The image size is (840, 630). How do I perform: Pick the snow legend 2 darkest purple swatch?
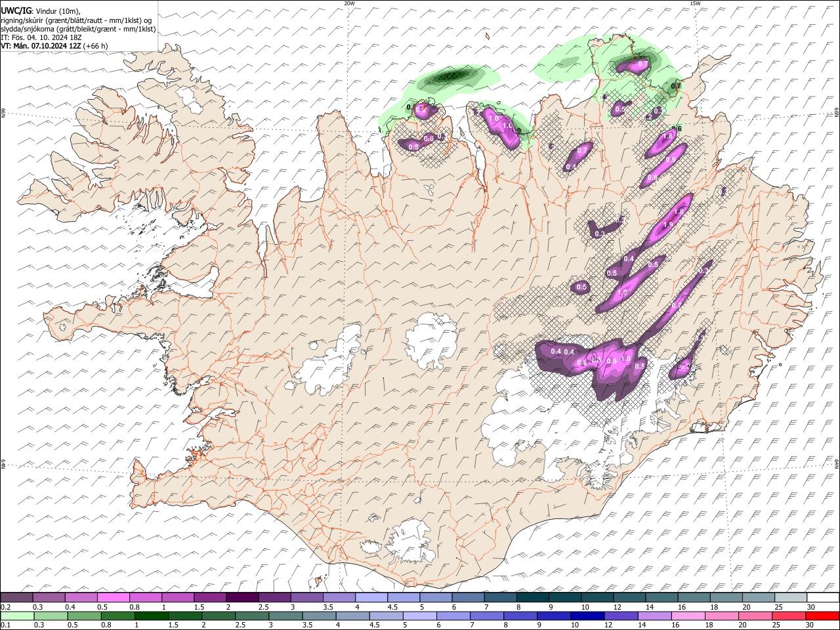point(242,598)
